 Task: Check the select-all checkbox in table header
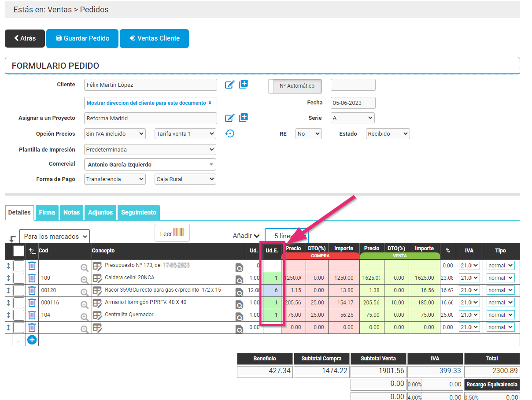(19, 251)
